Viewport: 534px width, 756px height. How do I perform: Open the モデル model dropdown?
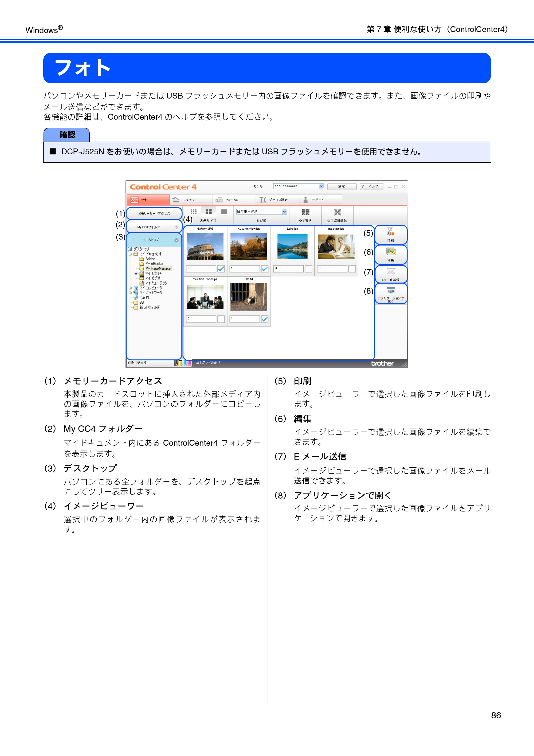pos(299,186)
